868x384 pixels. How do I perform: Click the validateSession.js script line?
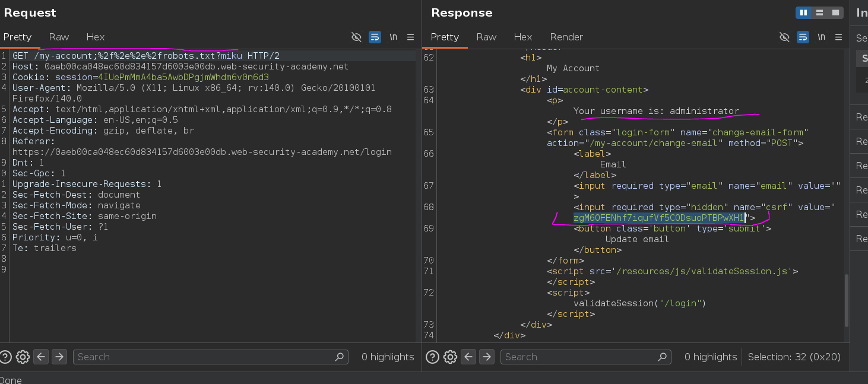[672, 271]
